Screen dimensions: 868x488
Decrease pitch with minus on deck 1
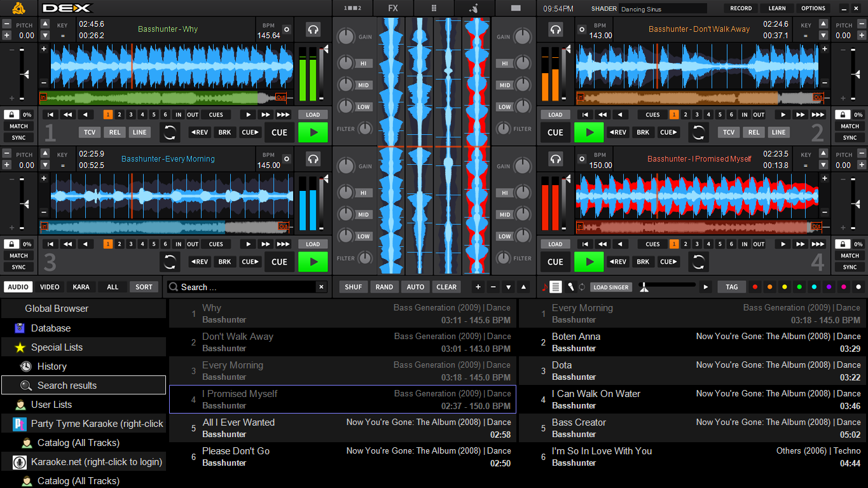[6, 24]
